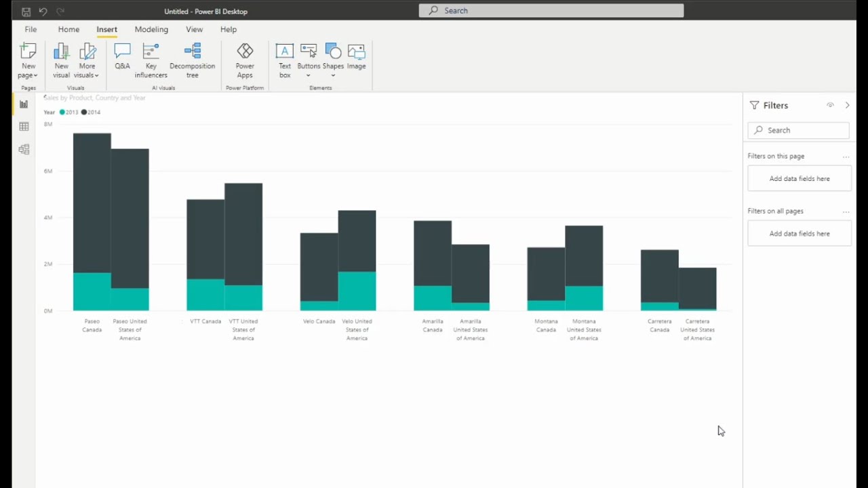Insert an Image element
The image size is (868, 488).
click(357, 57)
